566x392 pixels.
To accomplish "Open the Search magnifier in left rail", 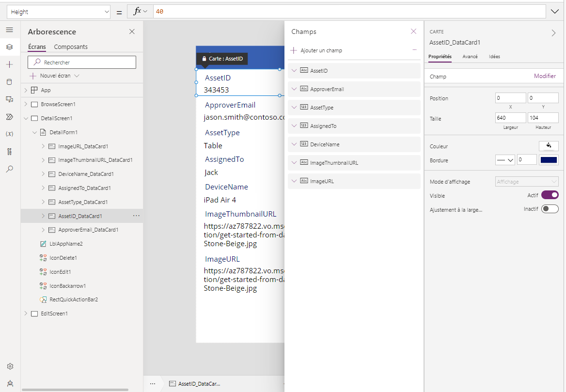I will (10, 169).
